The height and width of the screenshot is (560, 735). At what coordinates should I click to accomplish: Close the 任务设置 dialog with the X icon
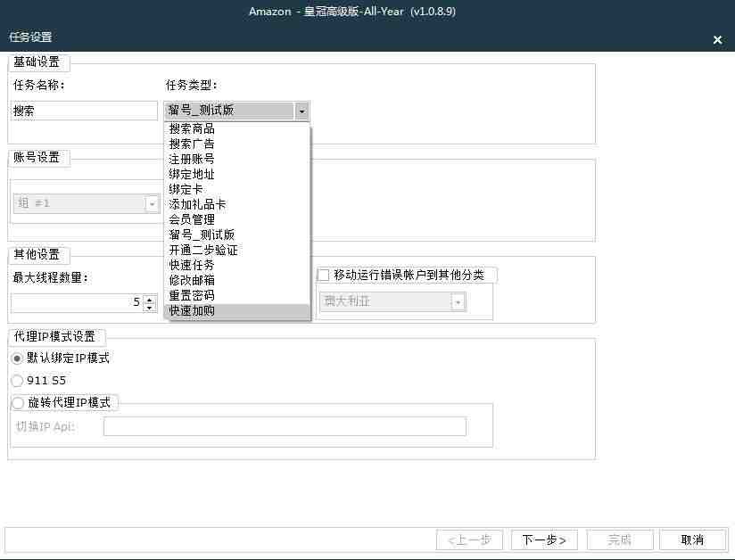[717, 40]
